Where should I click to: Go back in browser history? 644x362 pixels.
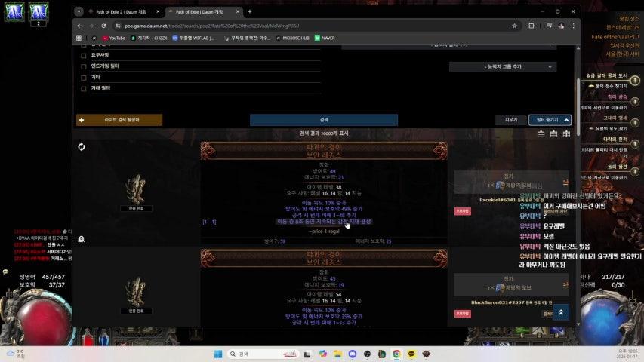(x=80, y=26)
